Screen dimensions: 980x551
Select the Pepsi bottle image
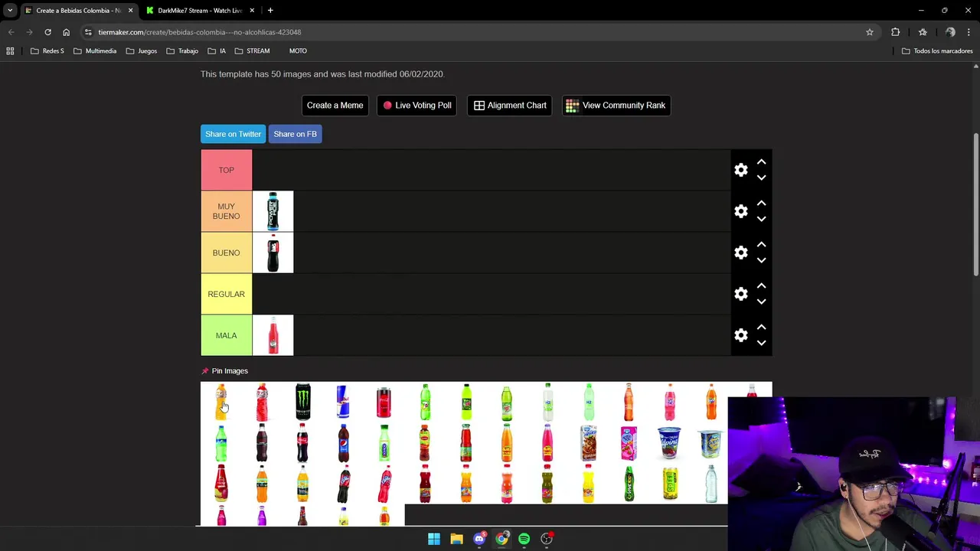point(343,443)
